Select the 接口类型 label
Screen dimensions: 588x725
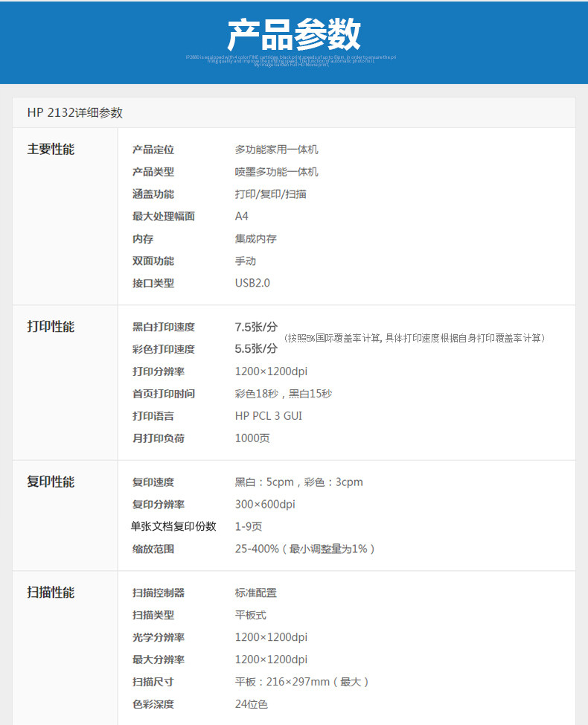click(x=153, y=283)
